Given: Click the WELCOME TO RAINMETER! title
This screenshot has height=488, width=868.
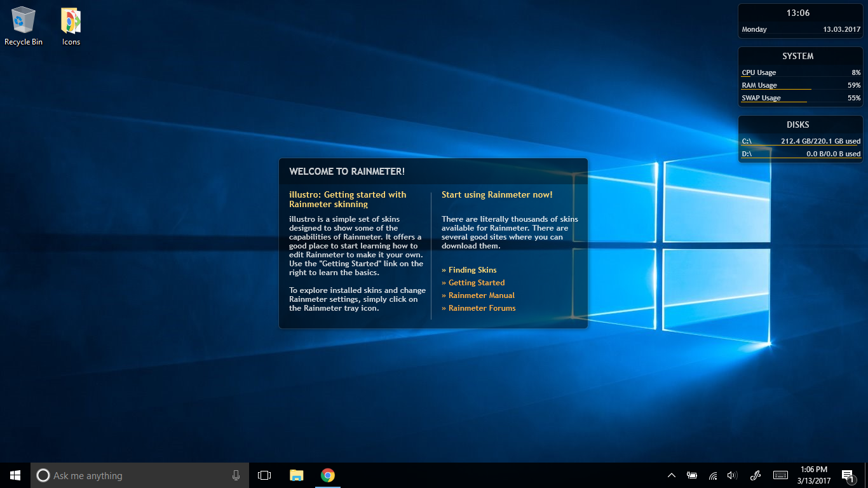Looking at the screenshot, I should point(347,172).
